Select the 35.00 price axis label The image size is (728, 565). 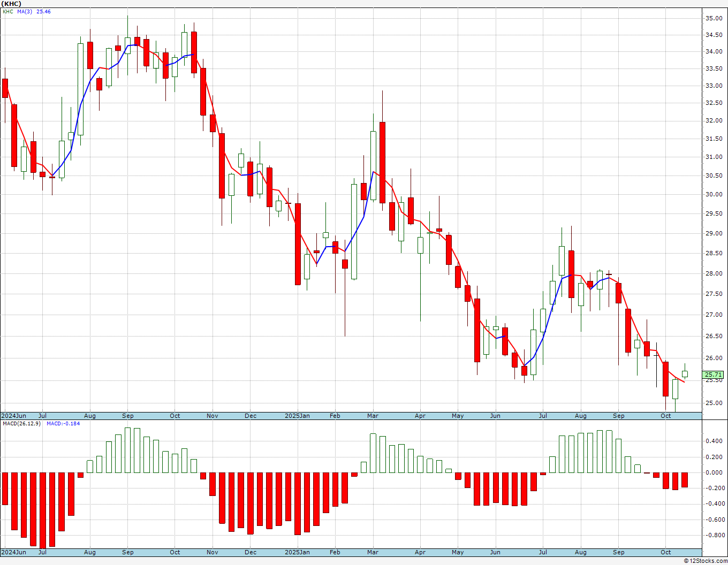[714, 18]
